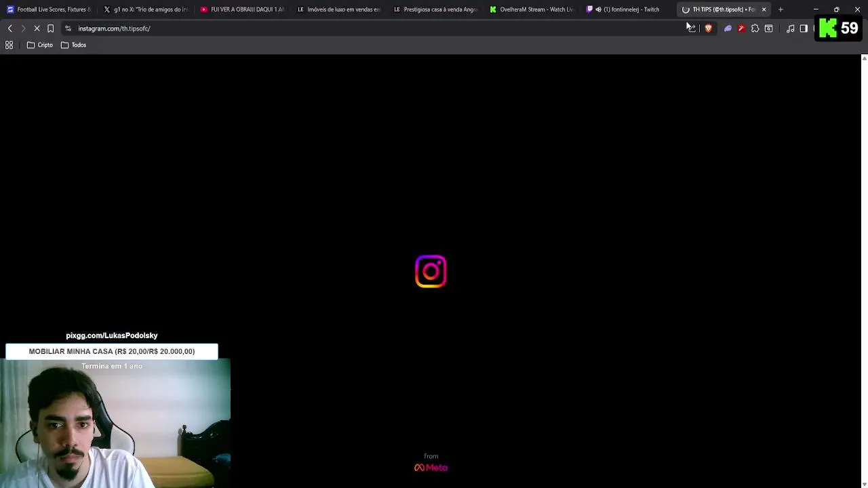
Task: Click the Meta logo at page bottom
Action: tap(431, 468)
